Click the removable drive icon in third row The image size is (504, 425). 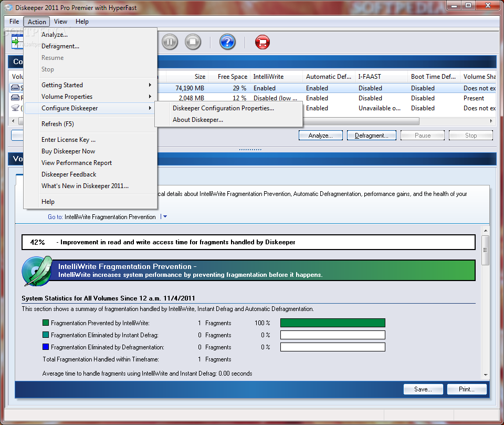click(x=15, y=108)
